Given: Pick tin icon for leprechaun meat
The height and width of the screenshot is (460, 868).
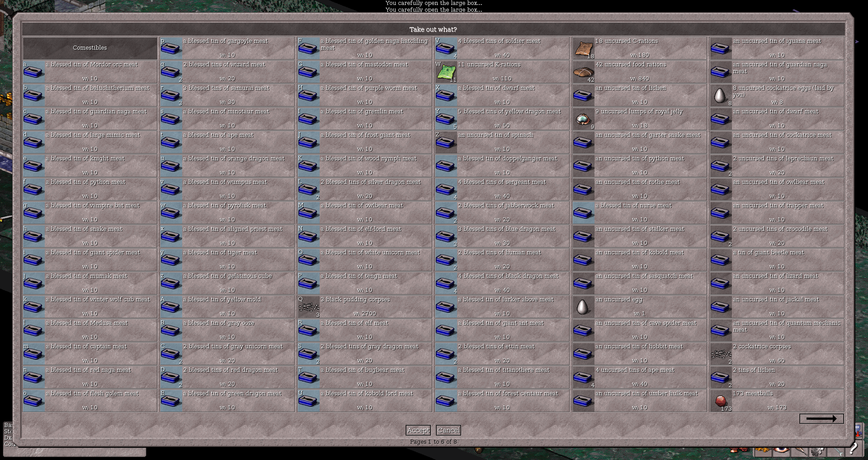Looking at the screenshot, I should coord(721,166).
